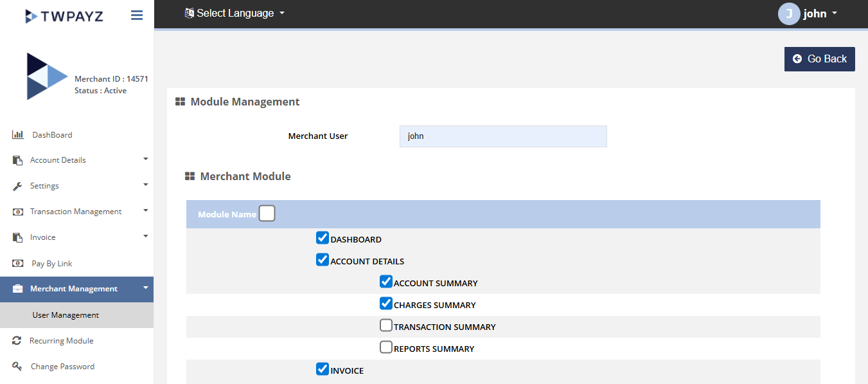Toggle the Module Name select-all checkbox
This screenshot has width=868, height=384.
tap(267, 214)
